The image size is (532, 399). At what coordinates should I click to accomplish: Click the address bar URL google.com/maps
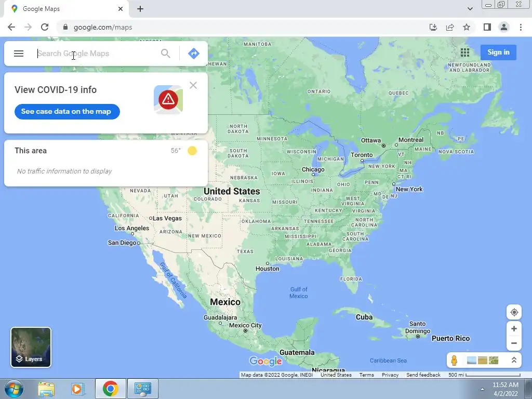[103, 27]
